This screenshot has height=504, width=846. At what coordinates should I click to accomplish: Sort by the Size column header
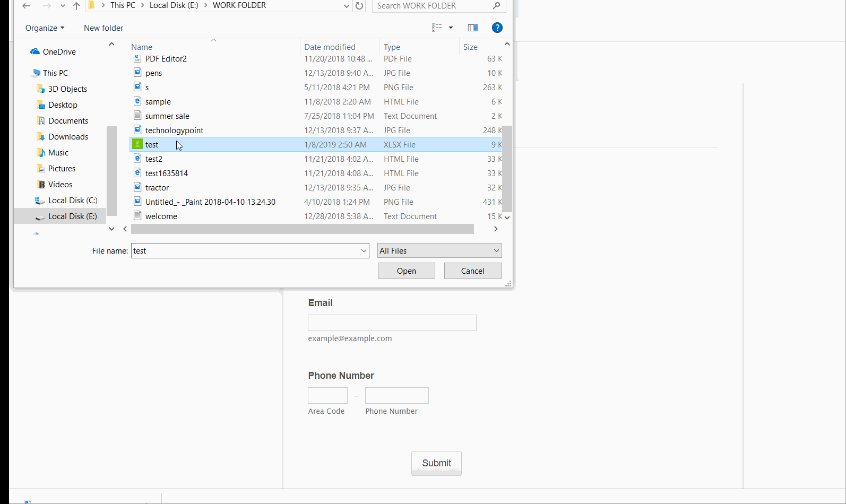point(480,47)
